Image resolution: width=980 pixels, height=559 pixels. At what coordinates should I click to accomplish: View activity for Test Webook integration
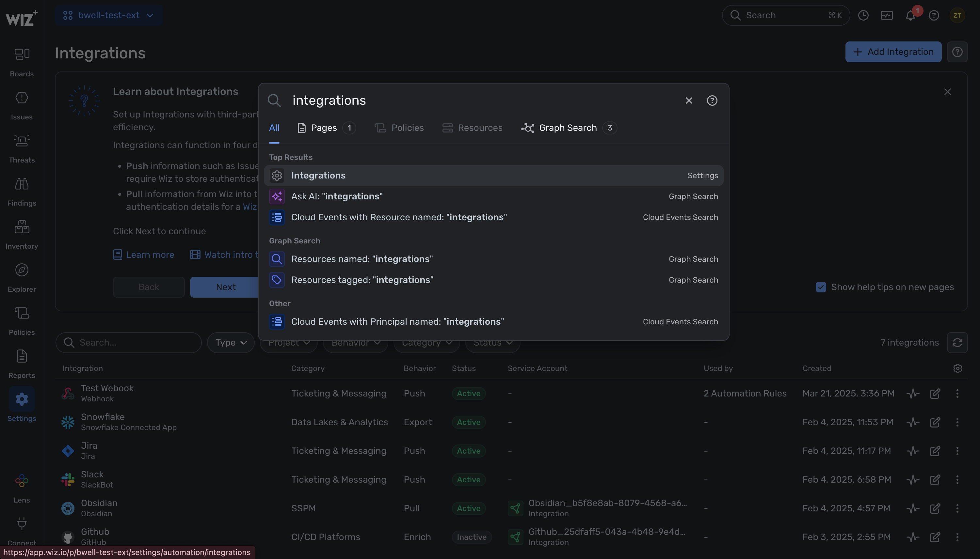[x=913, y=393]
